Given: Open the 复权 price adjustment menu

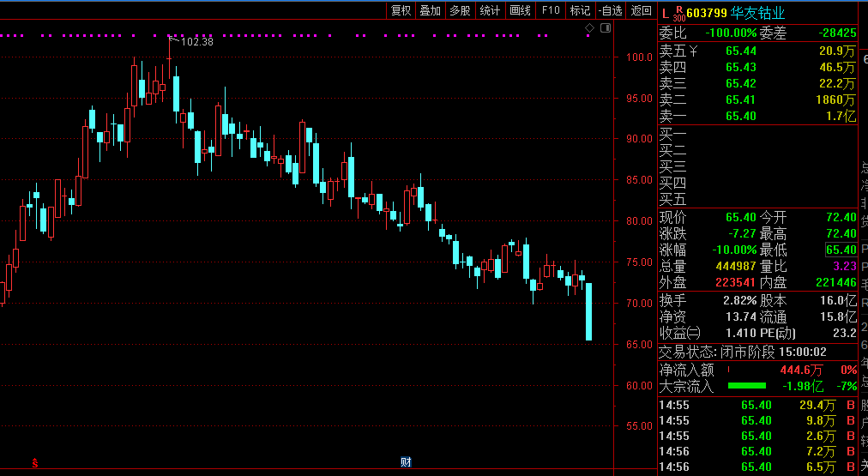Looking at the screenshot, I should [x=401, y=10].
